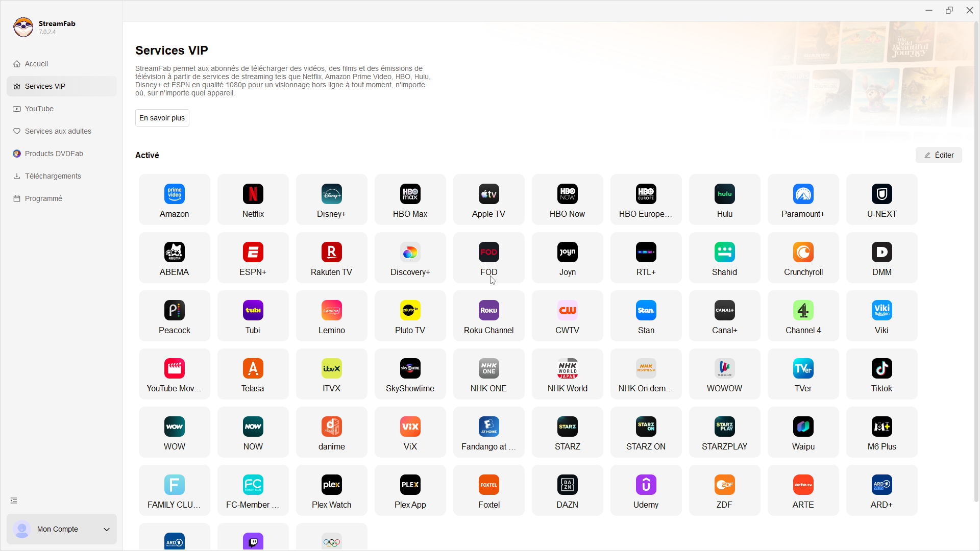980x551 pixels.
Task: Launch the Shahid service
Action: point(725,258)
